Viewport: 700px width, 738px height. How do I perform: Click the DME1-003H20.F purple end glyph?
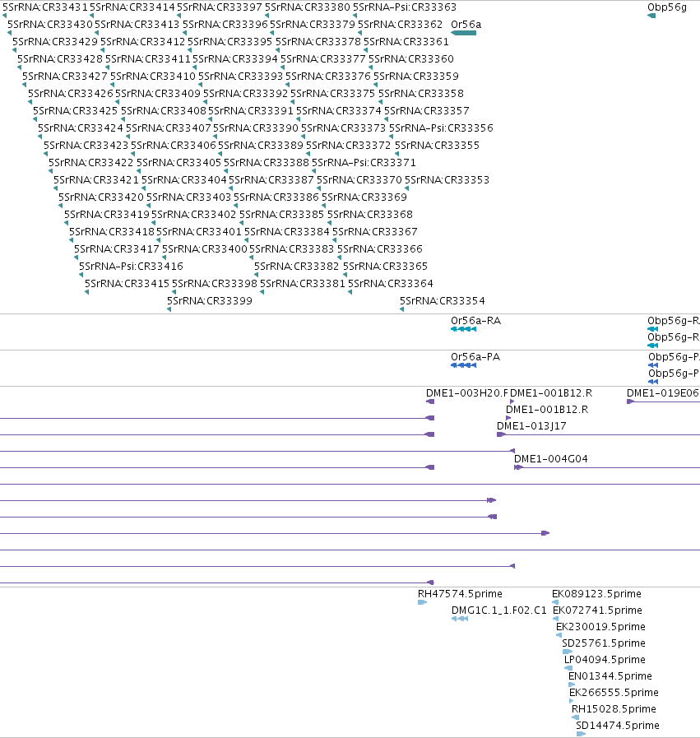coord(430,401)
